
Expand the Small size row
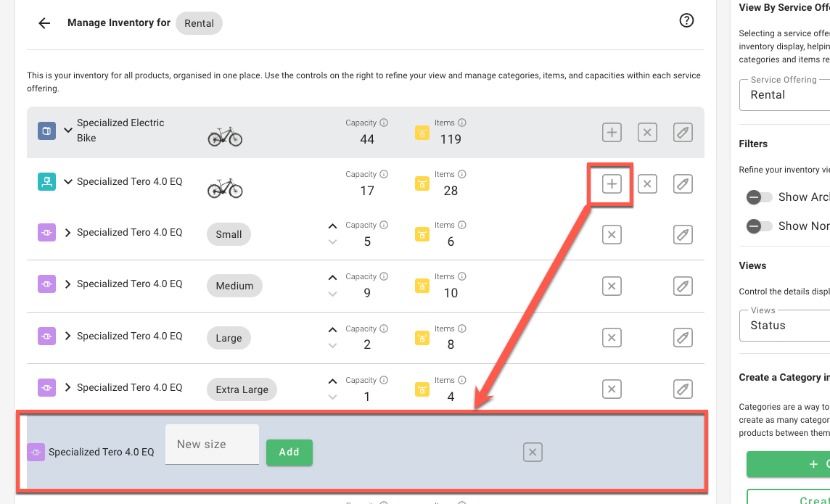(x=67, y=233)
